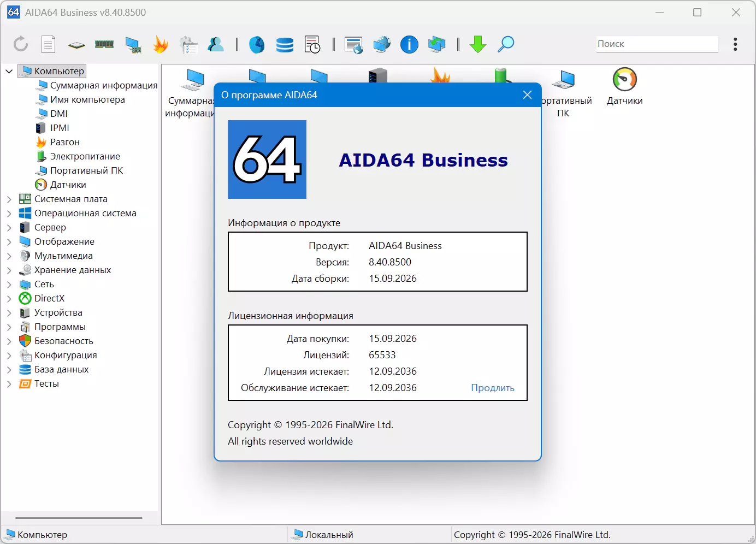
Task: Click the Обслуживание истекает date 12.09.2036
Action: (x=393, y=388)
